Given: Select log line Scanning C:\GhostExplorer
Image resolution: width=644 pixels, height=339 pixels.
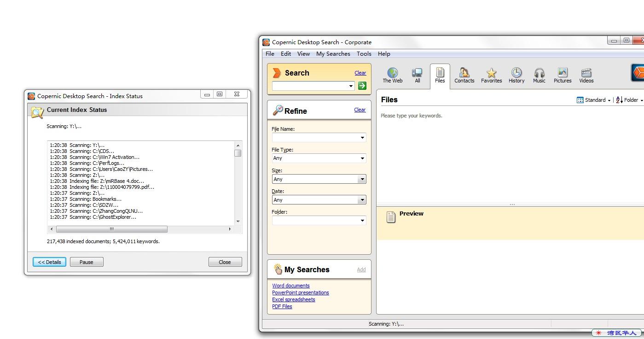Looking at the screenshot, I should click(93, 217).
